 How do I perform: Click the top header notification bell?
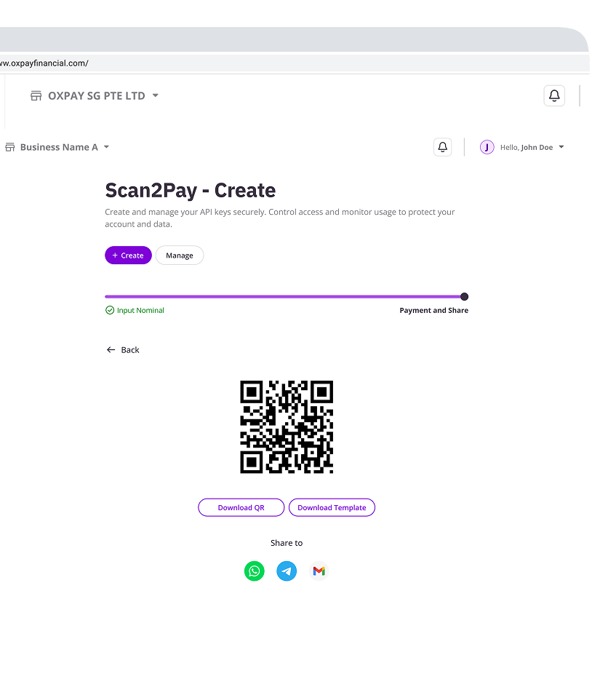click(554, 95)
